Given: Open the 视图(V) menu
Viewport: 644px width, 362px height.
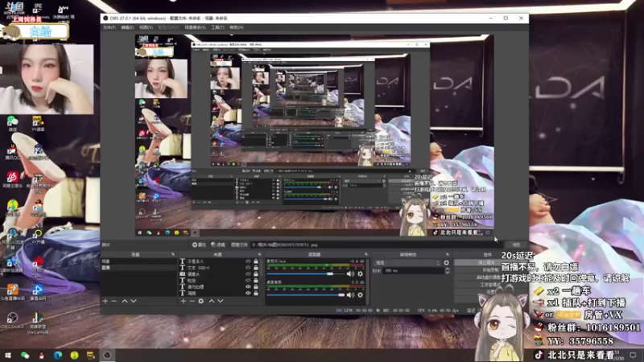Looking at the screenshot, I should coord(146,27).
